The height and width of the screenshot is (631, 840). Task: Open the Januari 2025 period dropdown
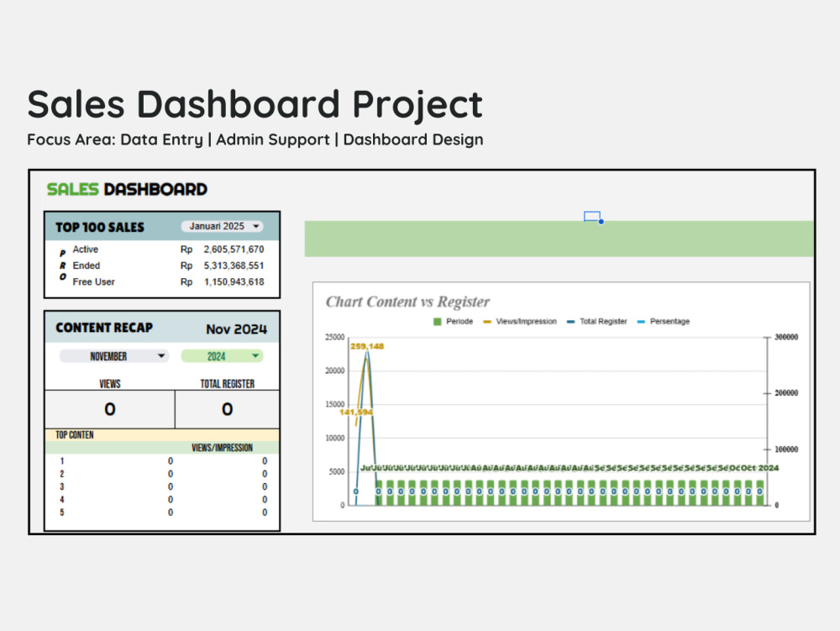click(222, 226)
